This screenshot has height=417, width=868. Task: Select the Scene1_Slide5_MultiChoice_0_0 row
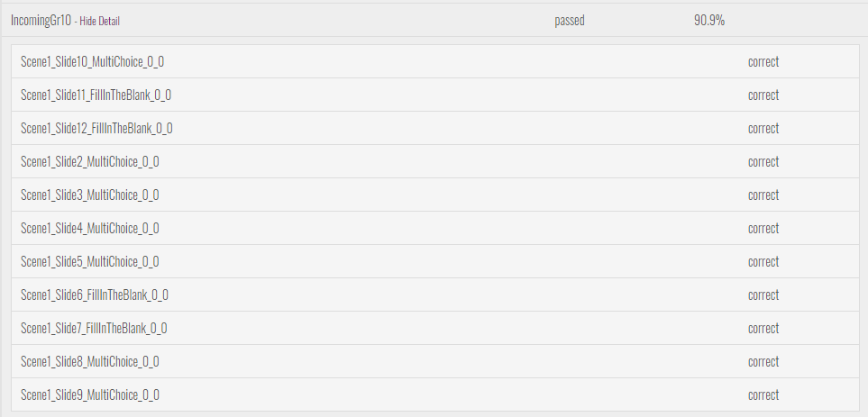tap(435, 261)
